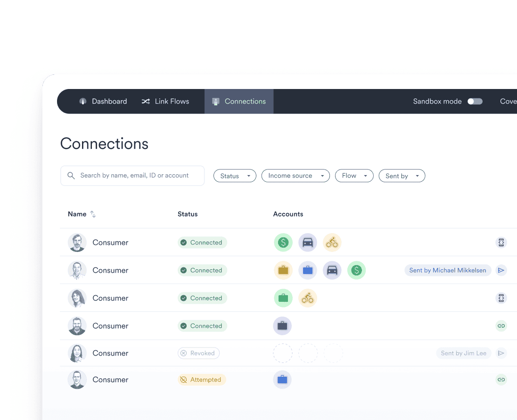517x420 pixels.
Task: Click link icon in the dark grey briefcase row
Action: tap(501, 326)
